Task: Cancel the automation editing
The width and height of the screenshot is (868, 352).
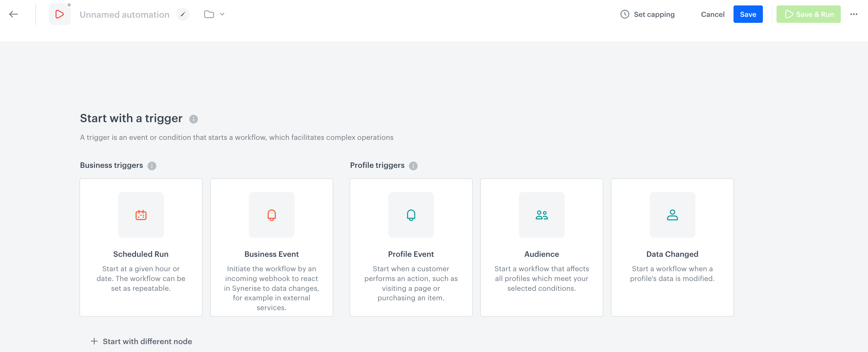Action: click(x=712, y=14)
